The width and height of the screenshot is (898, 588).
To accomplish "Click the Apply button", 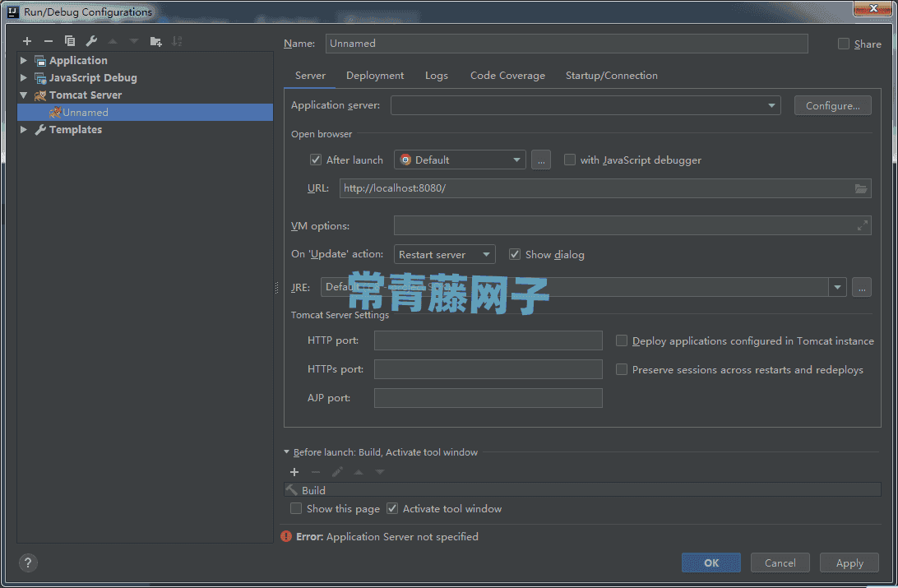I will [849, 563].
